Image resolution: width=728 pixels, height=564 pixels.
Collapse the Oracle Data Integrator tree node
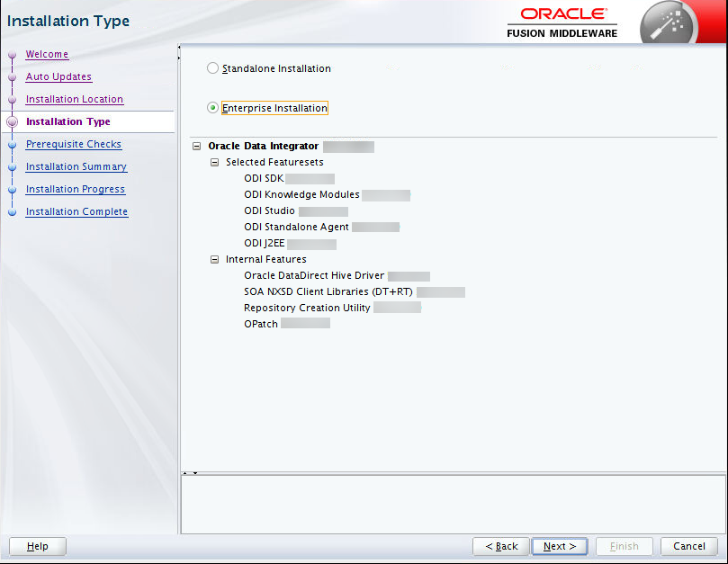(195, 145)
